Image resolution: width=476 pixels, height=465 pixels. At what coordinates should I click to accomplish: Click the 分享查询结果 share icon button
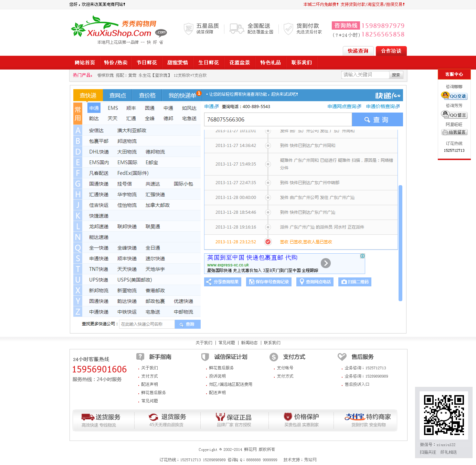coord(222,282)
